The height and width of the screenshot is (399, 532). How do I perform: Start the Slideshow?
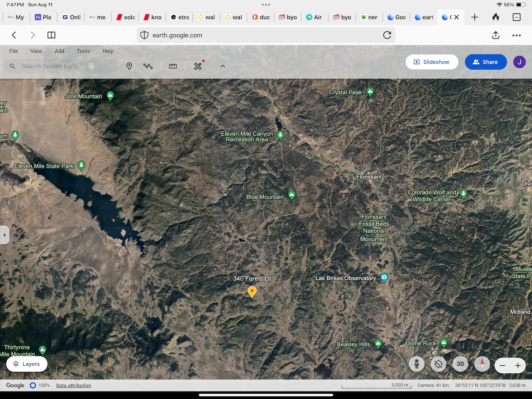[x=432, y=62]
